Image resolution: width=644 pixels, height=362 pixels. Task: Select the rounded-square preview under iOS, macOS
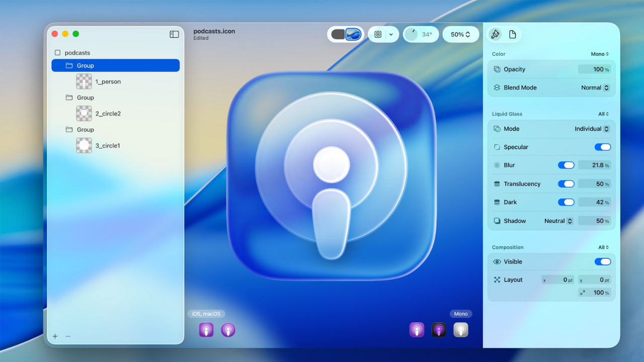click(206, 330)
